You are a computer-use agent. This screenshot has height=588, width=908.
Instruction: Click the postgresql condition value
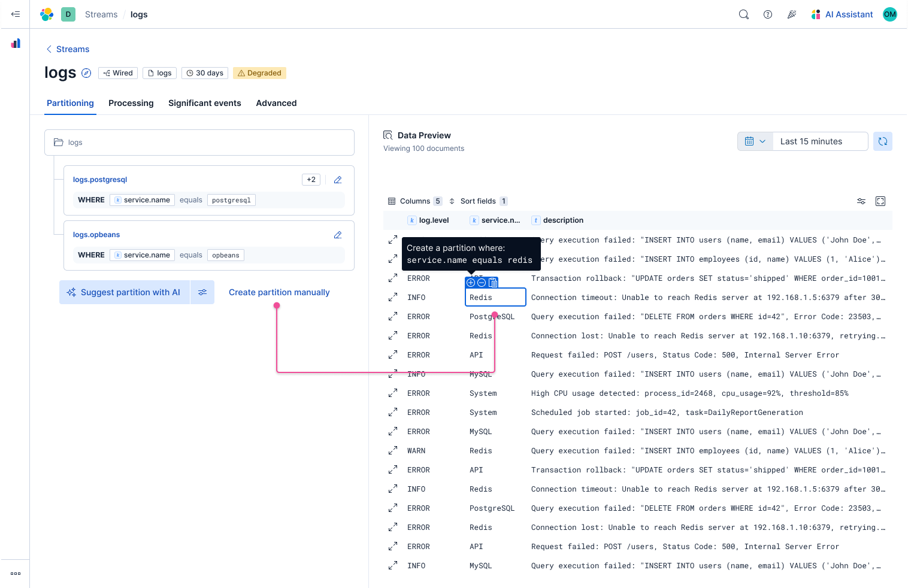(231, 200)
